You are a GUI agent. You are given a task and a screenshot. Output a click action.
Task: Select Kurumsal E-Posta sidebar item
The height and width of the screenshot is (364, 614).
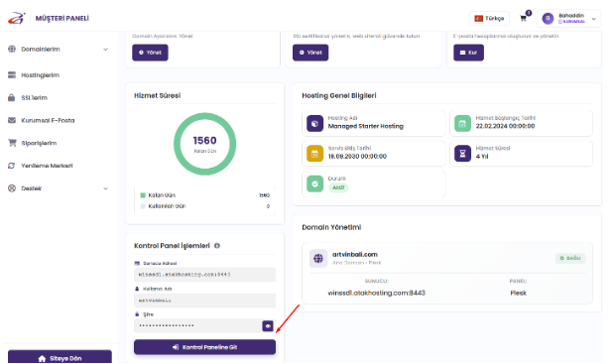click(48, 121)
